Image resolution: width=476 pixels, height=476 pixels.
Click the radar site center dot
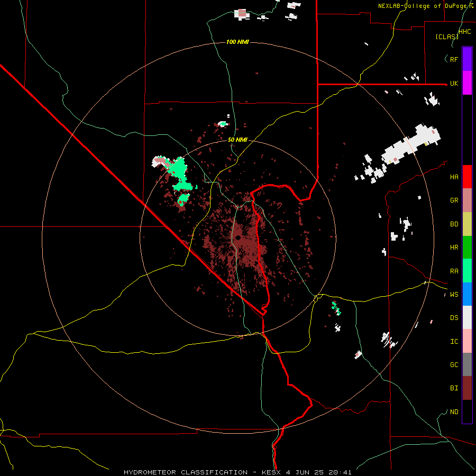(x=238, y=237)
